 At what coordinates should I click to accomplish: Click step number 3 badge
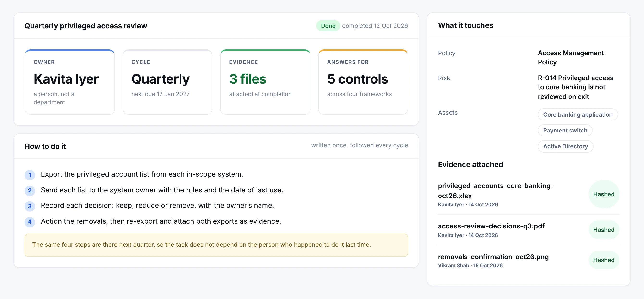pos(30,206)
